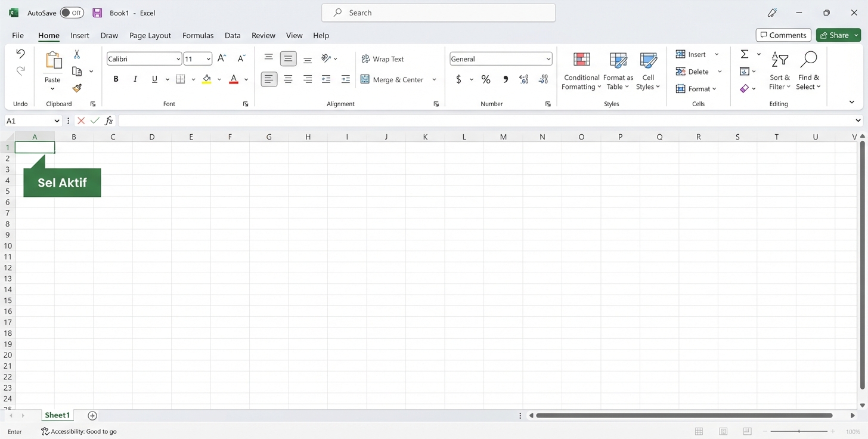
Task: Click the Share button
Action: pyautogui.click(x=837, y=35)
